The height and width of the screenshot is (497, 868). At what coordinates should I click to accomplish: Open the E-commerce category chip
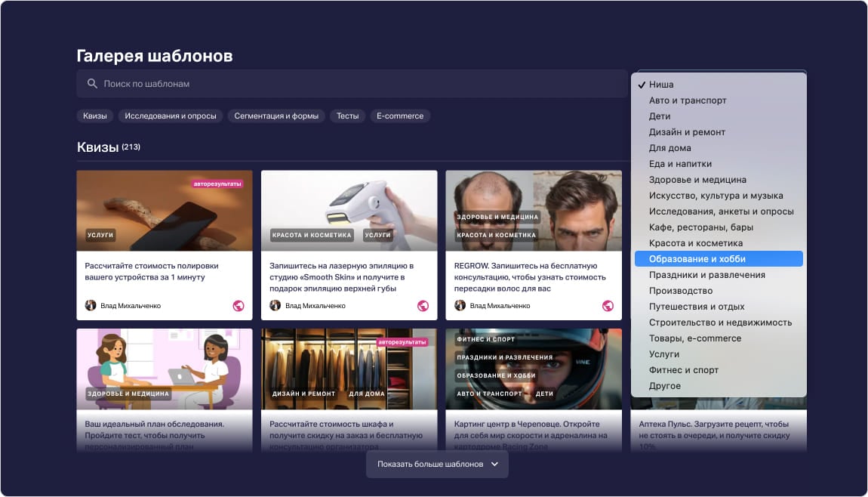pos(400,116)
